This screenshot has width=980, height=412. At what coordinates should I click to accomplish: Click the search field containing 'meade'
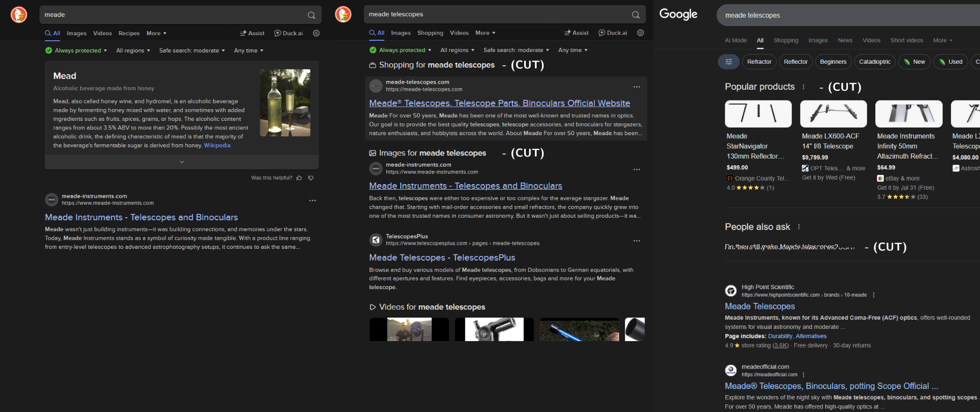[x=180, y=15]
